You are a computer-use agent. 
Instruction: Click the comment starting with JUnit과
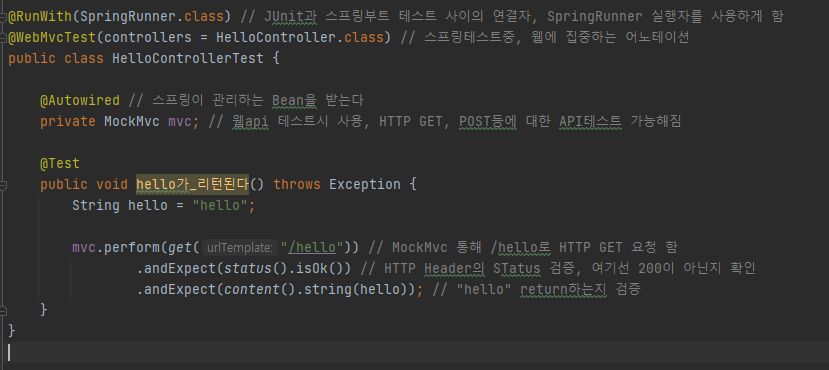pyautogui.click(x=512, y=16)
